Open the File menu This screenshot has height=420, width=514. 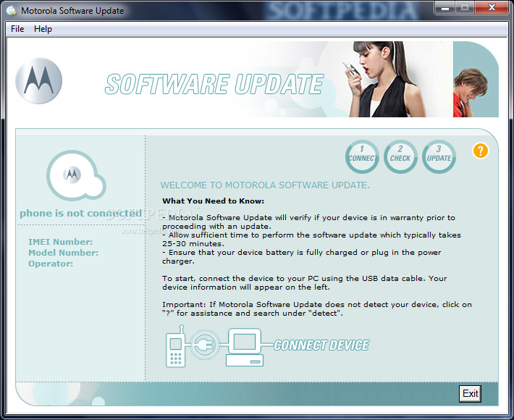[x=17, y=29]
